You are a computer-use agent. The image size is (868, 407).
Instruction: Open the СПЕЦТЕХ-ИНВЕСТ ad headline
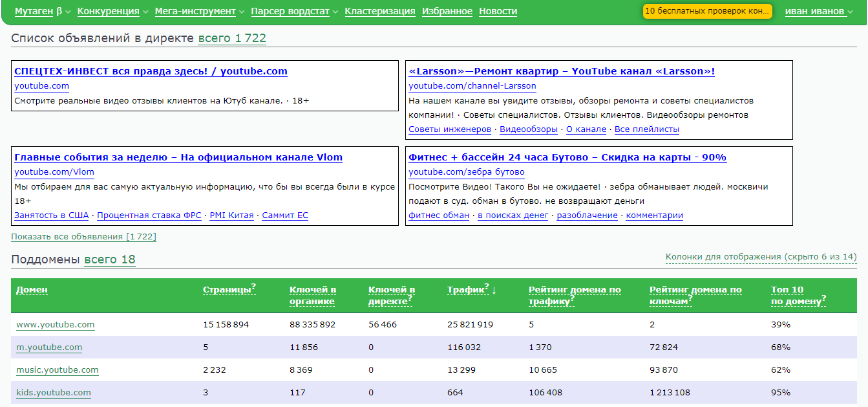[x=151, y=71]
